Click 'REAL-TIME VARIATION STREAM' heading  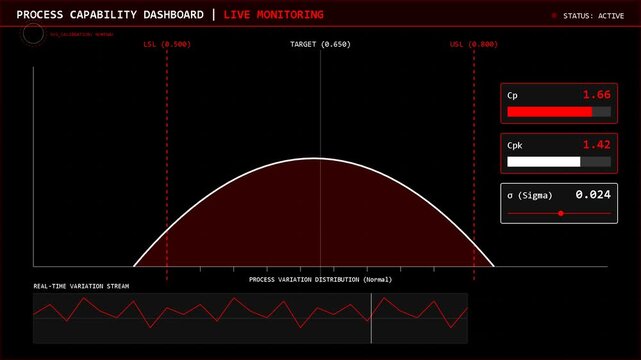[81, 286]
